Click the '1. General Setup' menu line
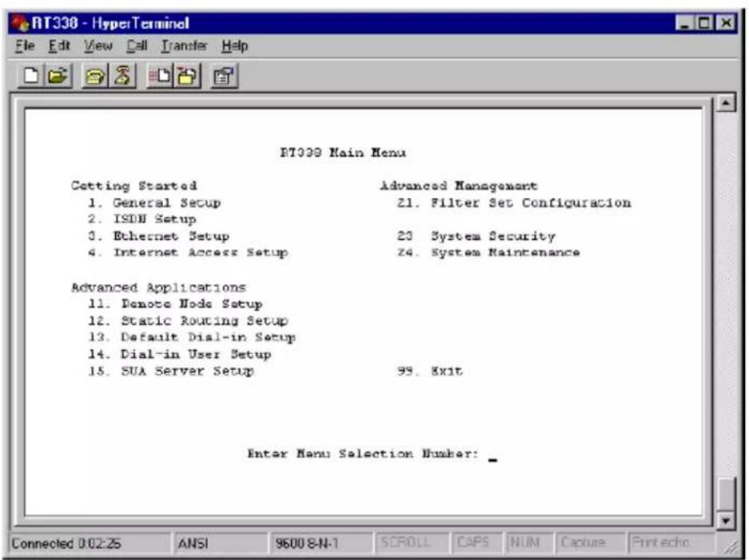Screen dimensions: 749x560 [154, 203]
